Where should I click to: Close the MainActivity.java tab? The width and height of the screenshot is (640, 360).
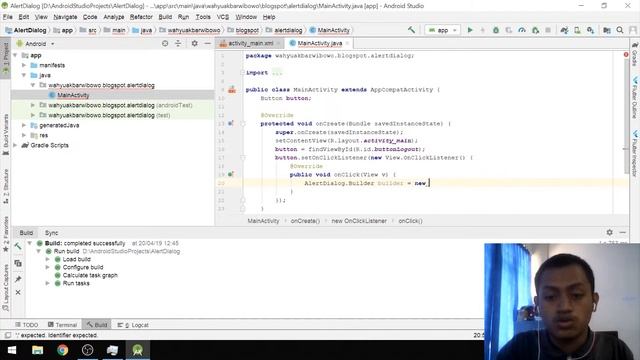pos(348,43)
